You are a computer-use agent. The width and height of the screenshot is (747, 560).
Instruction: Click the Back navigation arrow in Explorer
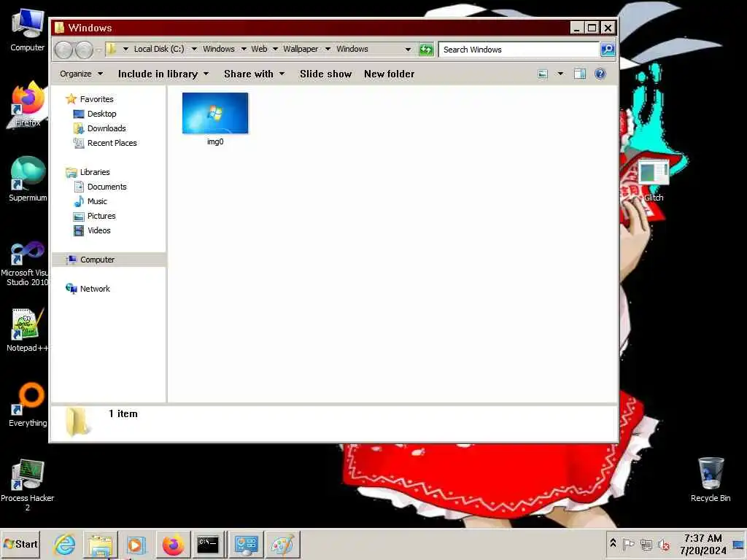(x=64, y=50)
